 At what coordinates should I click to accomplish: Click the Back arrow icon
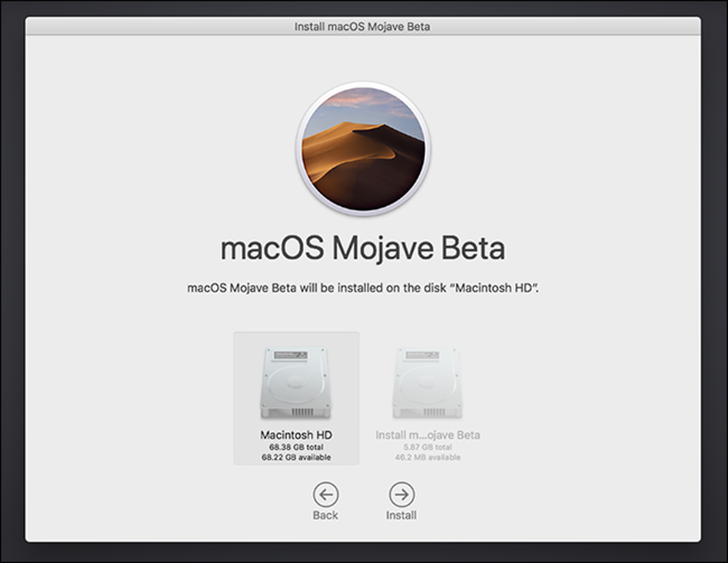[325, 495]
